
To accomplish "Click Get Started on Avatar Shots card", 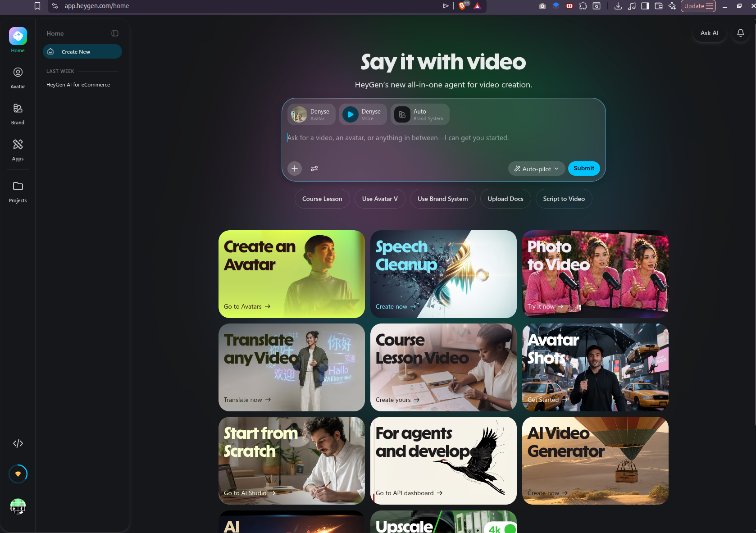I will click(548, 400).
